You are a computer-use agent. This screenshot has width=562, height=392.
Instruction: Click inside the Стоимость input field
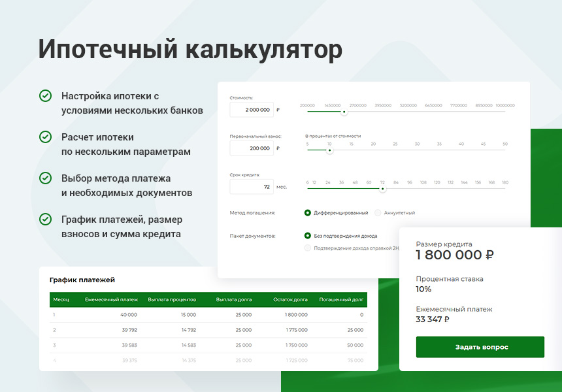click(x=252, y=109)
